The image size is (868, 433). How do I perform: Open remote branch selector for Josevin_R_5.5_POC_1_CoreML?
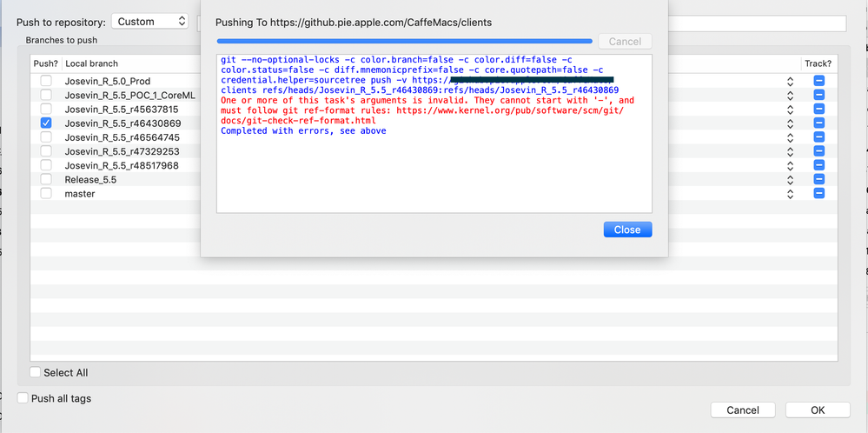click(x=790, y=96)
